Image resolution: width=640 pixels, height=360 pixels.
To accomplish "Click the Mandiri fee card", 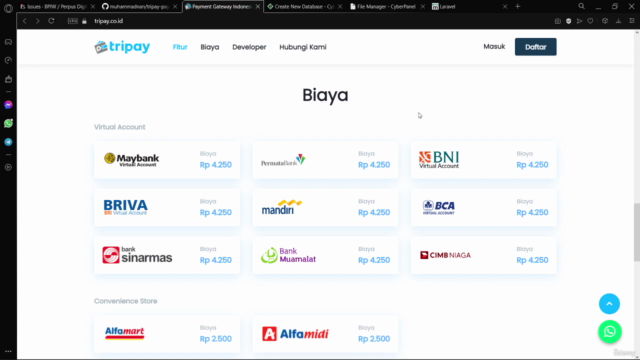I will (x=325, y=207).
